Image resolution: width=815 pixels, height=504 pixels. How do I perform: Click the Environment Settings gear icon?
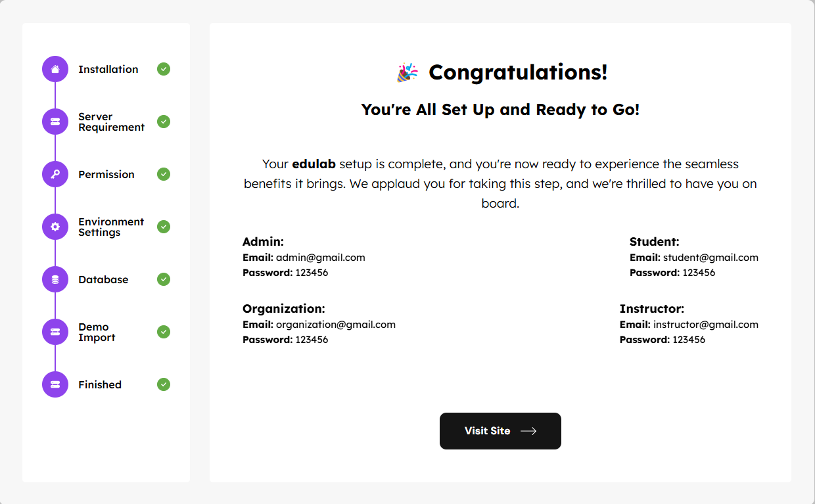tap(55, 227)
